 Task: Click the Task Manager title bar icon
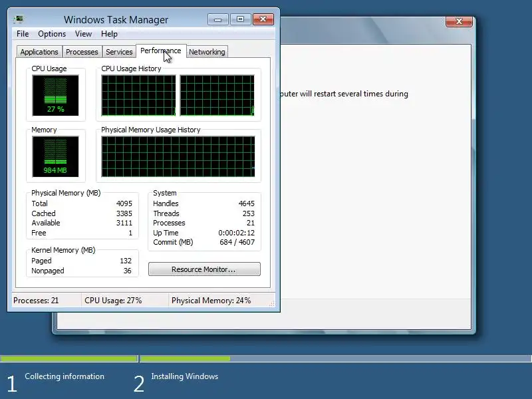(x=19, y=19)
